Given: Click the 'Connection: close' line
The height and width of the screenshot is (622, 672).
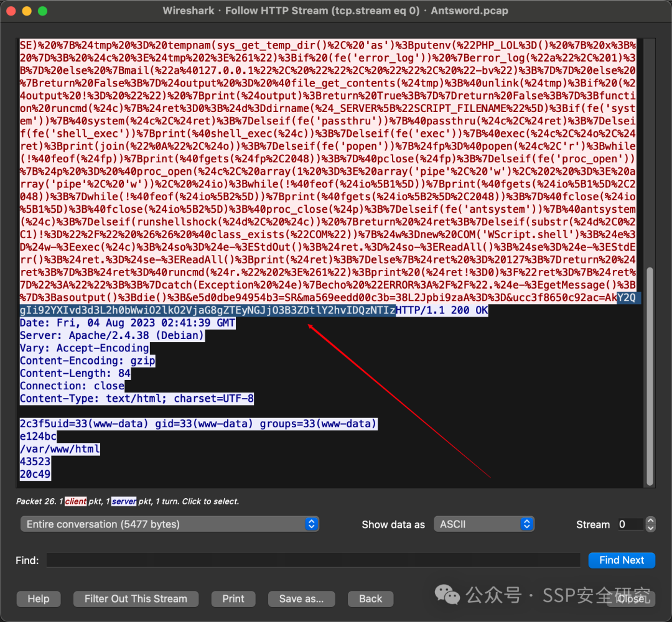Looking at the screenshot, I should click(72, 386).
